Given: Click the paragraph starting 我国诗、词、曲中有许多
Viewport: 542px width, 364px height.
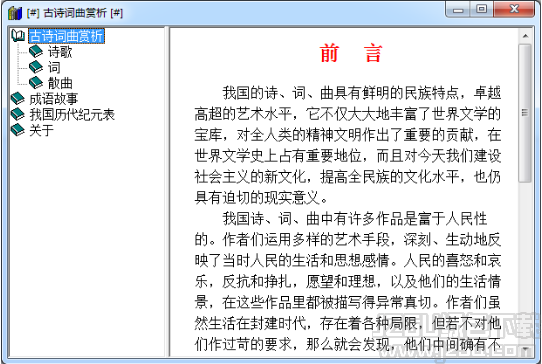Looking at the screenshot, I should (x=347, y=282).
